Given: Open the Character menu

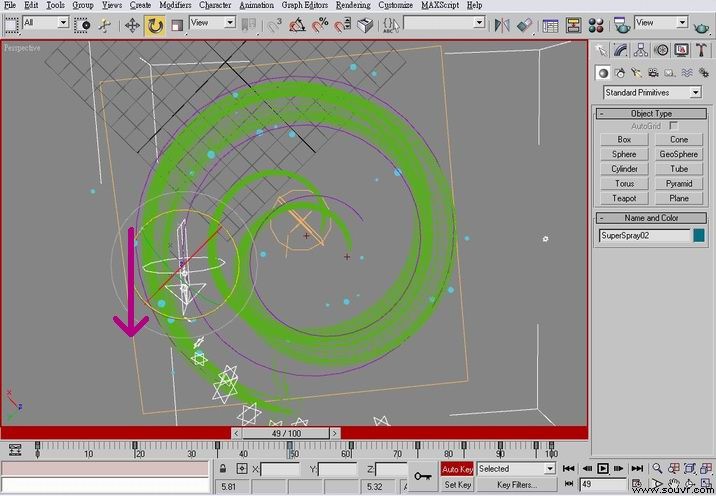Looking at the screenshot, I should (x=215, y=5).
